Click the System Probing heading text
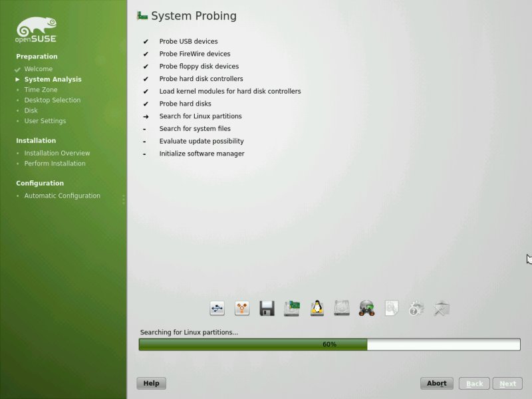Viewport: 532px width, 399px height. [x=194, y=16]
